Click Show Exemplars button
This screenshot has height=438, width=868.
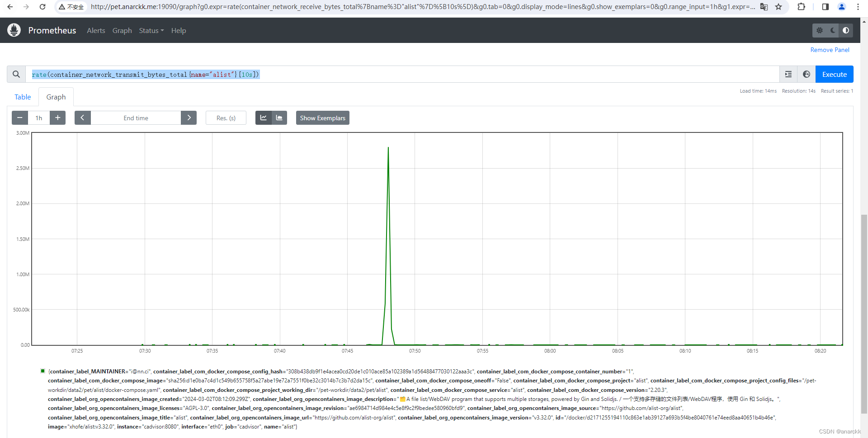click(x=322, y=118)
